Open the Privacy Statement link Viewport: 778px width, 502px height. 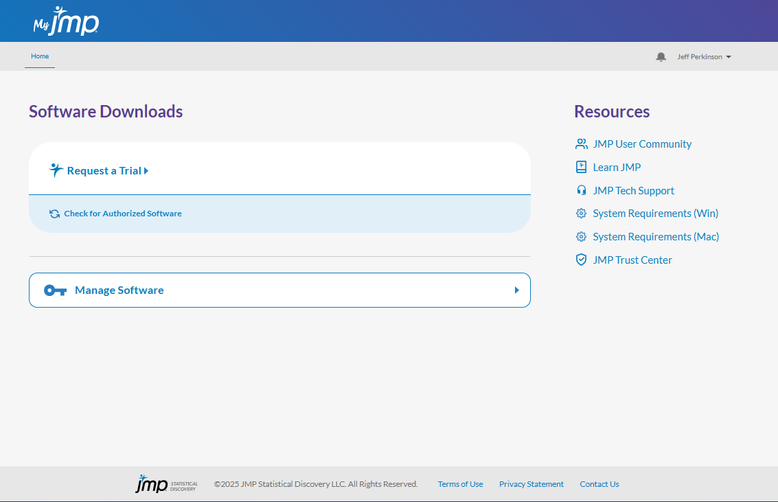point(531,484)
